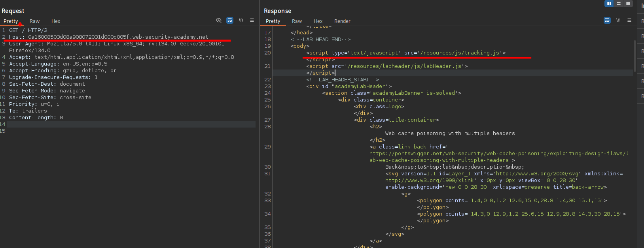The width and height of the screenshot is (644, 248).
Task: Click the empty highlighted line 14 in request
Action: [131, 124]
